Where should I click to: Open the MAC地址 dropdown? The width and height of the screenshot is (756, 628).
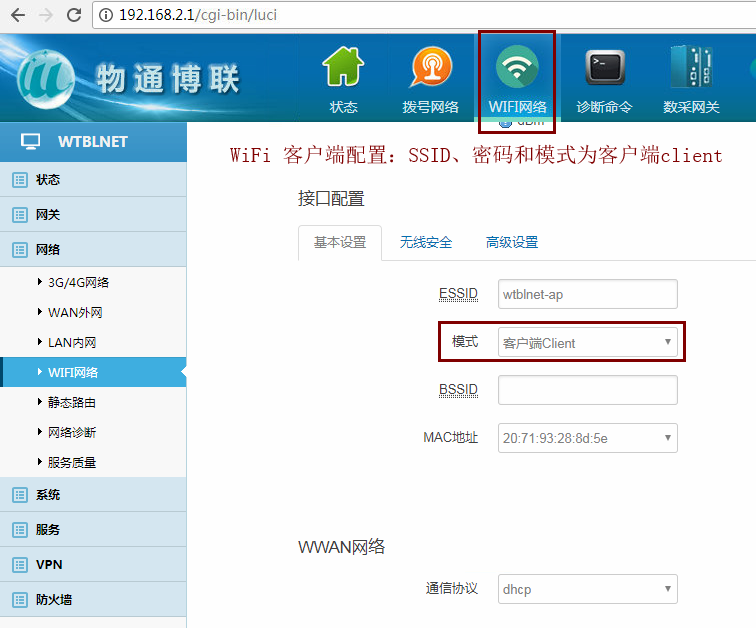click(x=588, y=438)
